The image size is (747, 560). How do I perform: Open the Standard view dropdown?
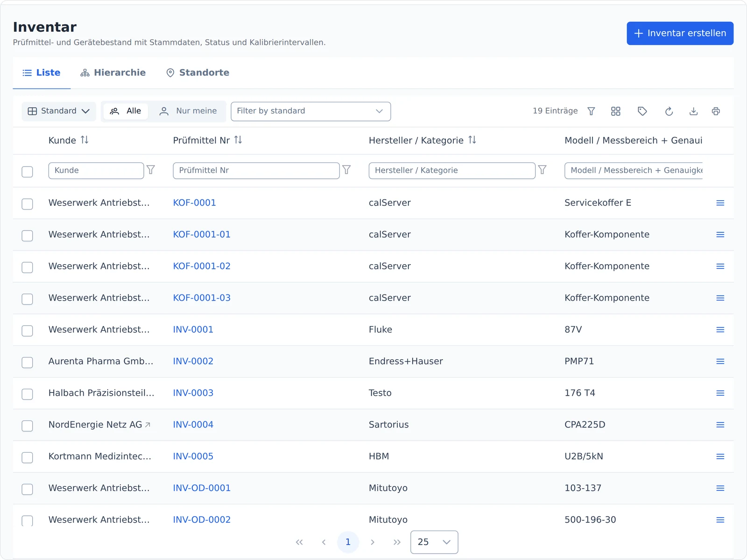point(59,111)
